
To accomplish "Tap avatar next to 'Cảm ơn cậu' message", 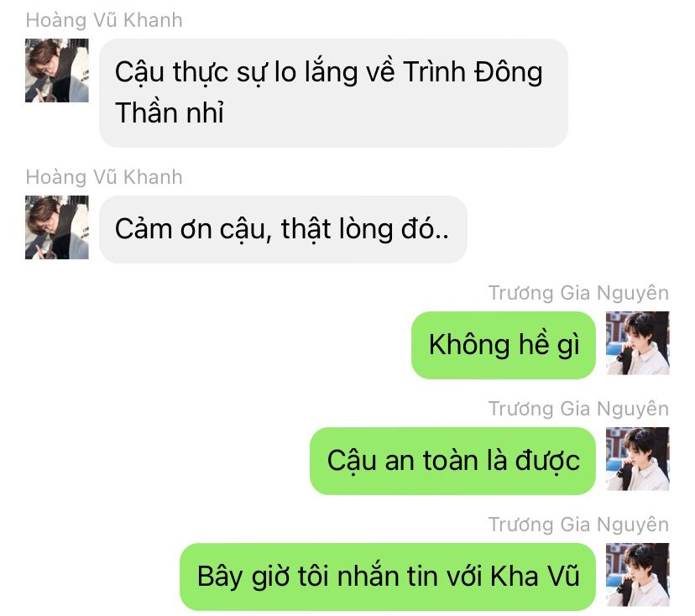I will tap(57, 227).
